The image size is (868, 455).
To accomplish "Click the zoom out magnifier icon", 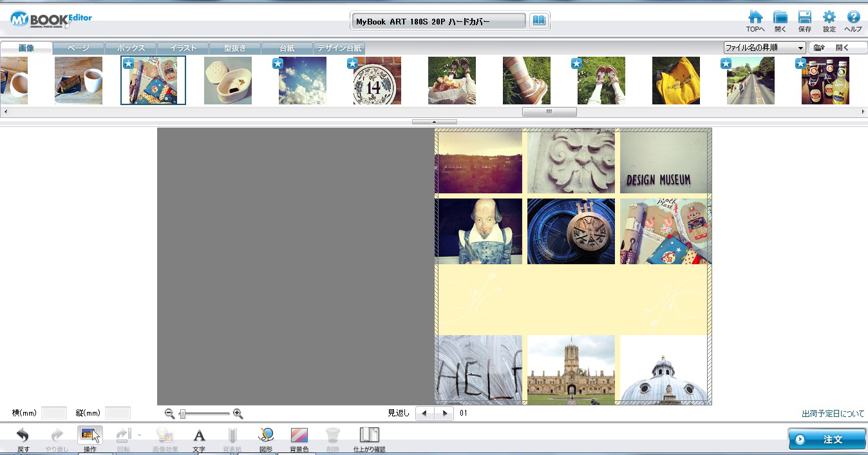I will 169,414.
